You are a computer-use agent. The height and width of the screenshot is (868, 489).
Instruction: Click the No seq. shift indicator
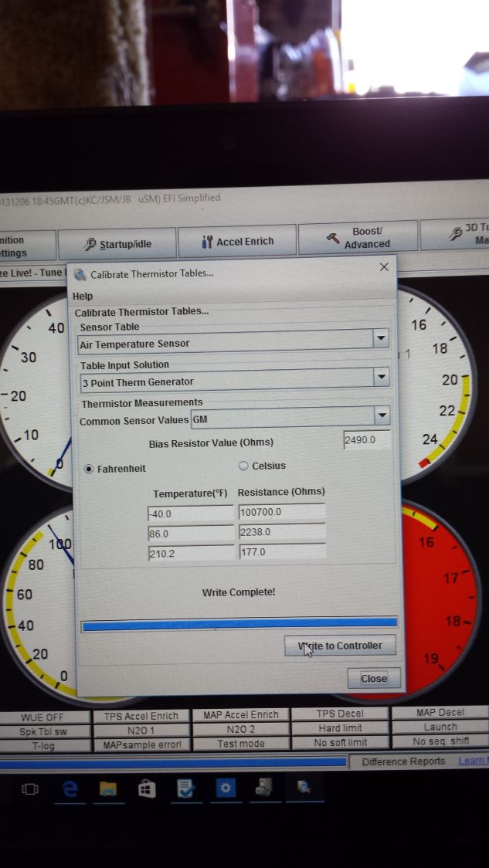(x=440, y=741)
